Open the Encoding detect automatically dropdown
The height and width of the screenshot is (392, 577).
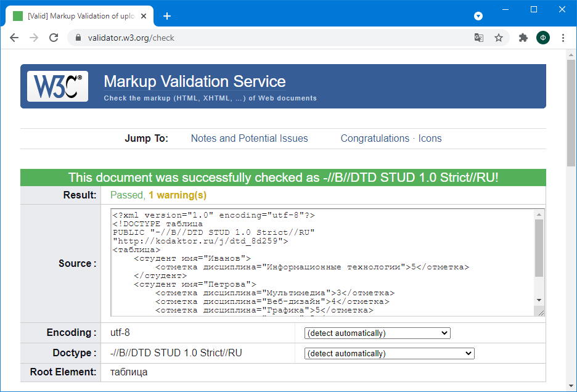377,333
